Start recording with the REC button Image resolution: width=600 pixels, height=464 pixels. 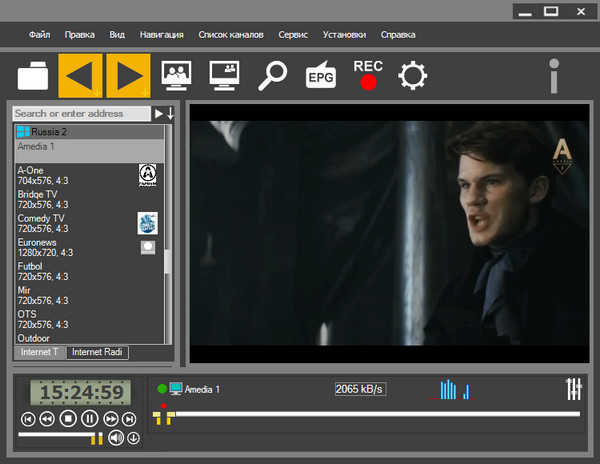coord(368,75)
